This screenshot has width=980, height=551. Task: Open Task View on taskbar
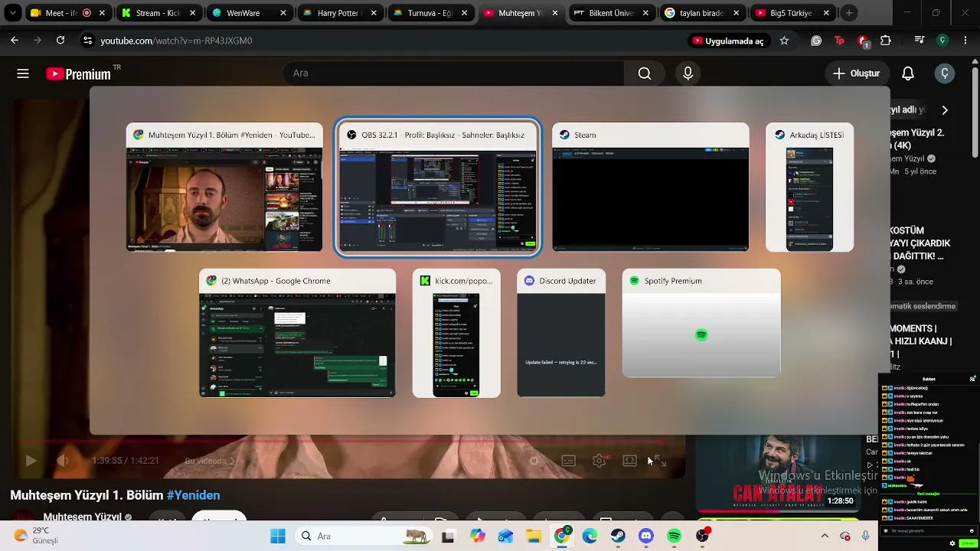(448, 536)
